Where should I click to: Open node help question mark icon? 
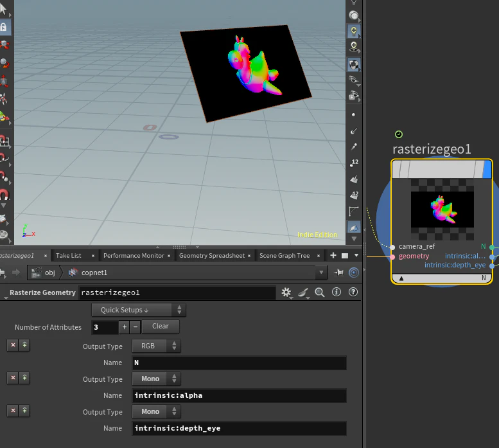pyautogui.click(x=353, y=292)
